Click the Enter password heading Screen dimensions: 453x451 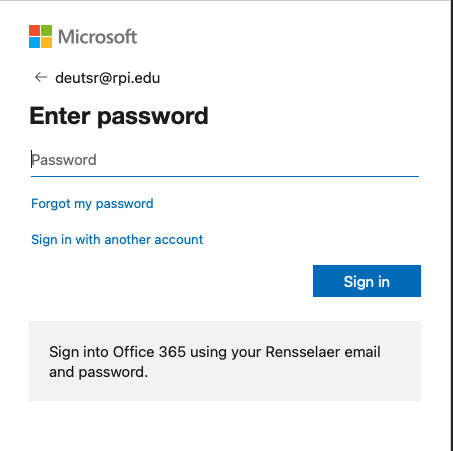click(x=119, y=116)
